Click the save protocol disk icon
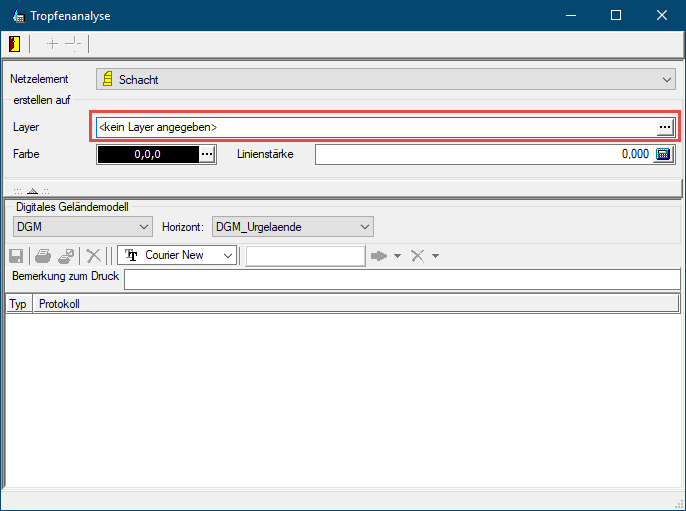The image size is (686, 511). click(x=17, y=256)
